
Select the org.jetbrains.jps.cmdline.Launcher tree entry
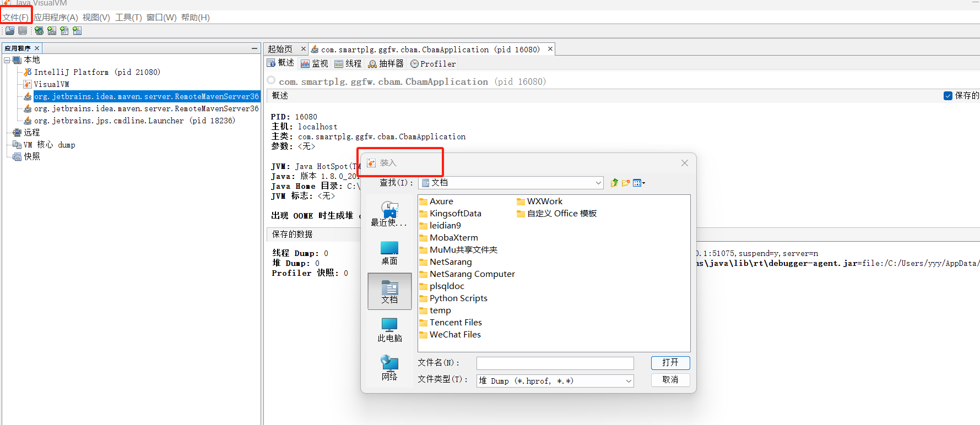(x=134, y=121)
